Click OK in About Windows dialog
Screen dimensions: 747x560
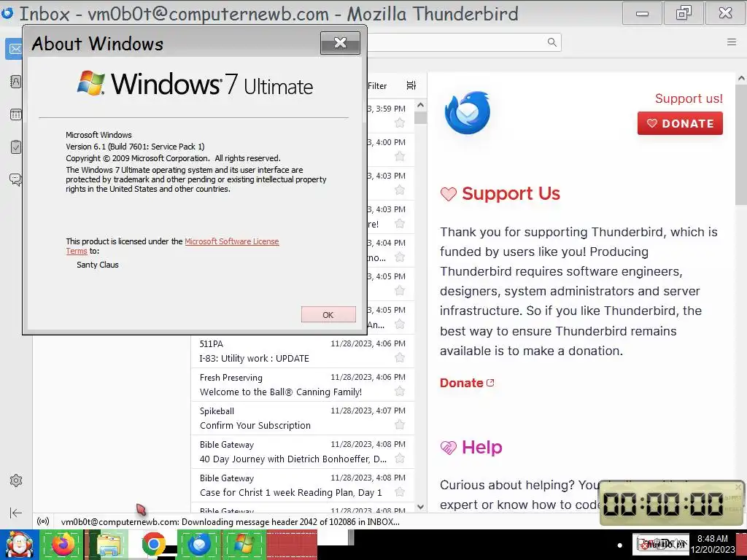tap(328, 314)
